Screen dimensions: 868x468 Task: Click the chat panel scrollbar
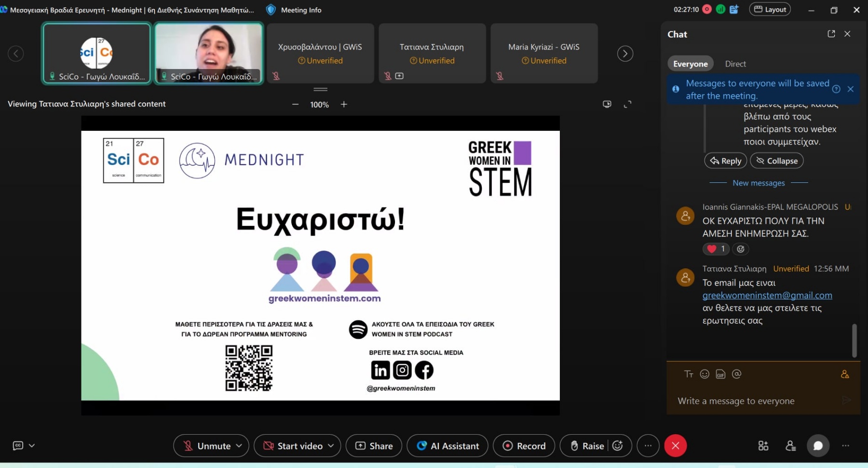854,340
